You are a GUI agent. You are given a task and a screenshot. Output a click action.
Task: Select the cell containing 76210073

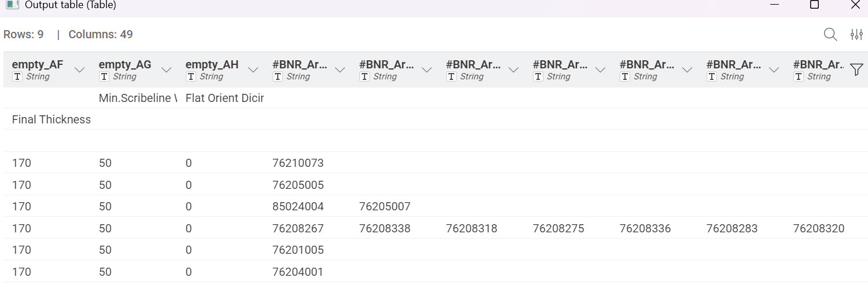(x=297, y=163)
